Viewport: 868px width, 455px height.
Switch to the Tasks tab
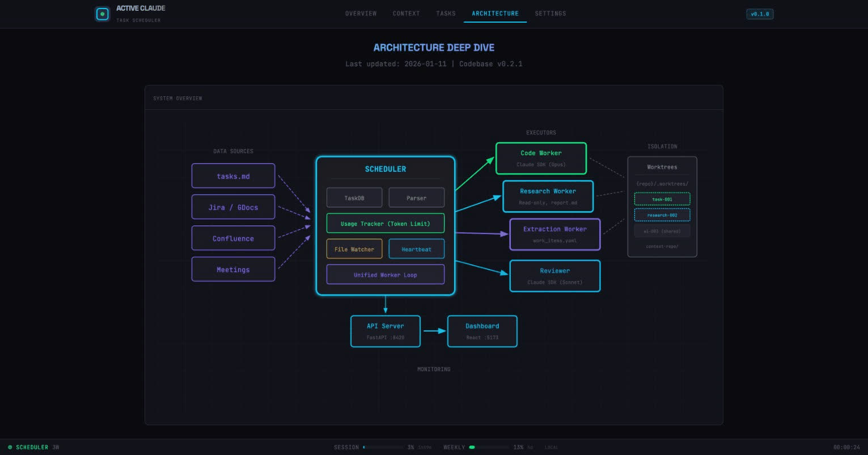[446, 14]
